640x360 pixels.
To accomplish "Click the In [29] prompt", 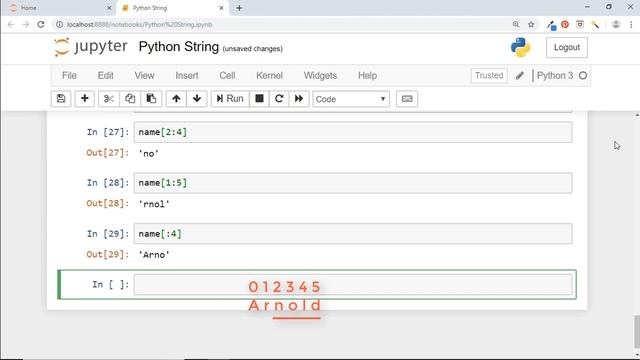I will click(108, 233).
